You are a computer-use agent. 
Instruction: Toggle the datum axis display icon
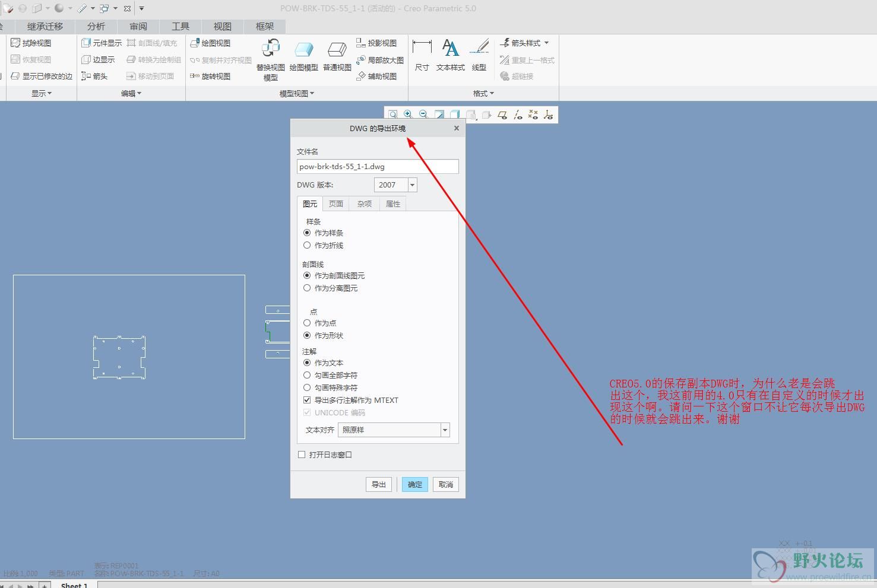(x=518, y=115)
